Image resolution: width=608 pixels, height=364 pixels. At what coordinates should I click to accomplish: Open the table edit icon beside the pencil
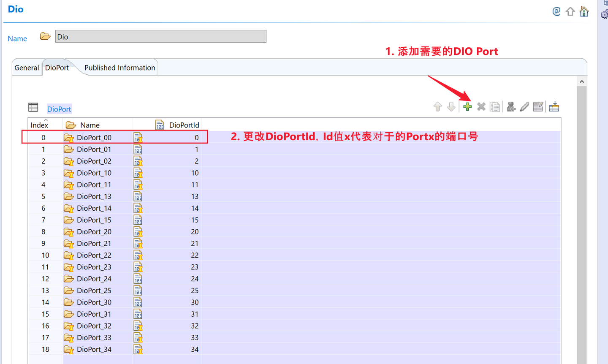538,106
